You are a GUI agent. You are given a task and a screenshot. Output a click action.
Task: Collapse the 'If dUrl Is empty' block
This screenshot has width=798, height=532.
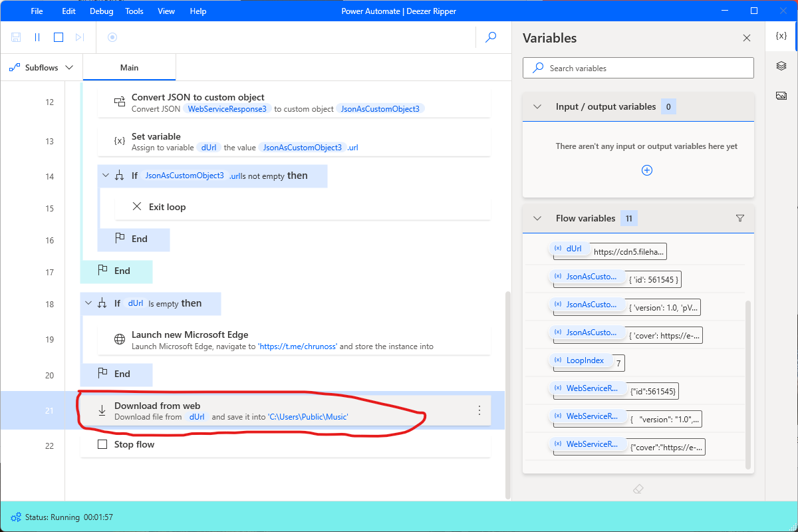(x=88, y=303)
